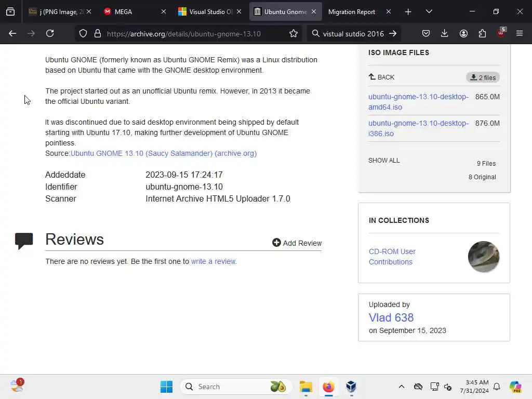Click uBlock Origin extension icon

[x=501, y=33]
